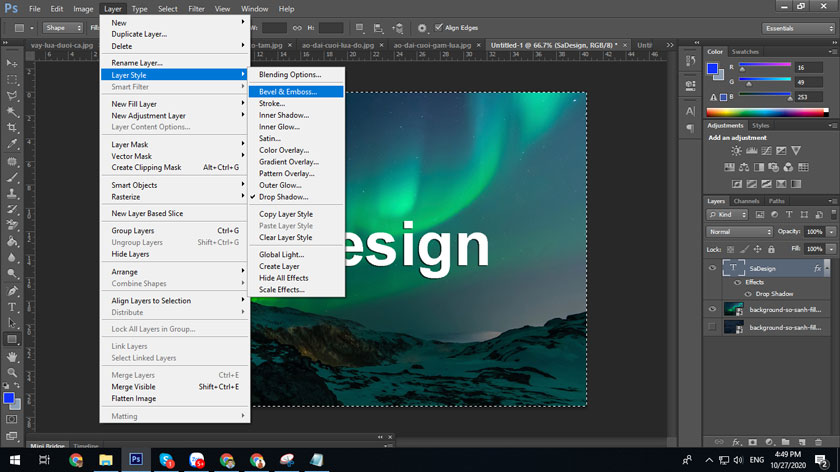The image size is (840, 472).
Task: Select the Crop tool
Action: click(12, 128)
